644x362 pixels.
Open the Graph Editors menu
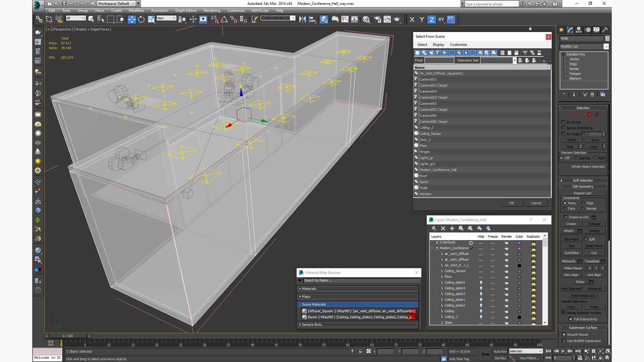(186, 10)
